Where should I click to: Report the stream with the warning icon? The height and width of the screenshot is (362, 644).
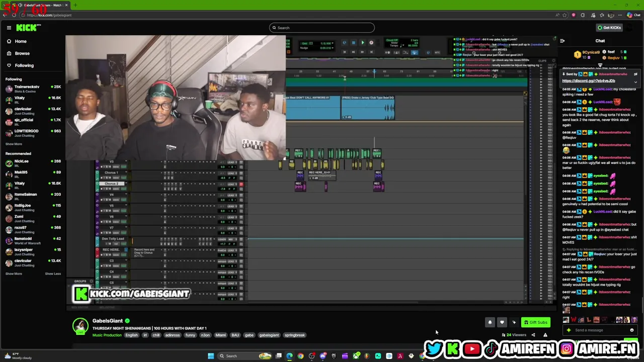[x=545, y=335]
